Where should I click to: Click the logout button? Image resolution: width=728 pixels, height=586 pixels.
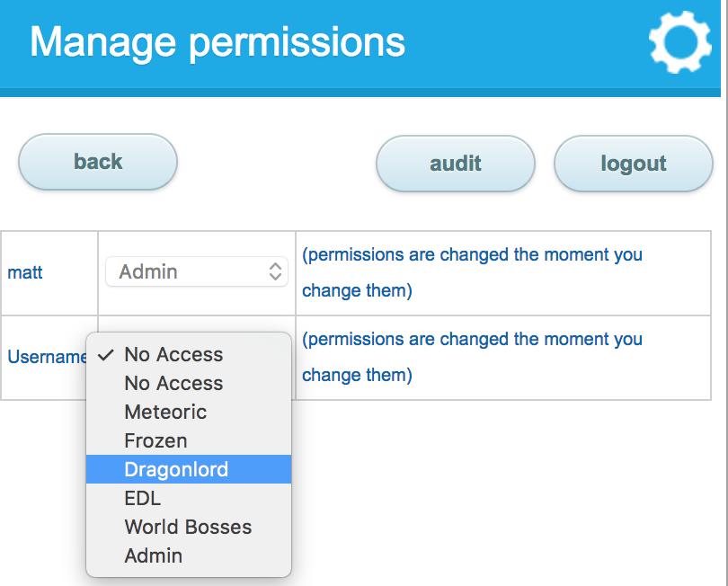click(x=633, y=164)
